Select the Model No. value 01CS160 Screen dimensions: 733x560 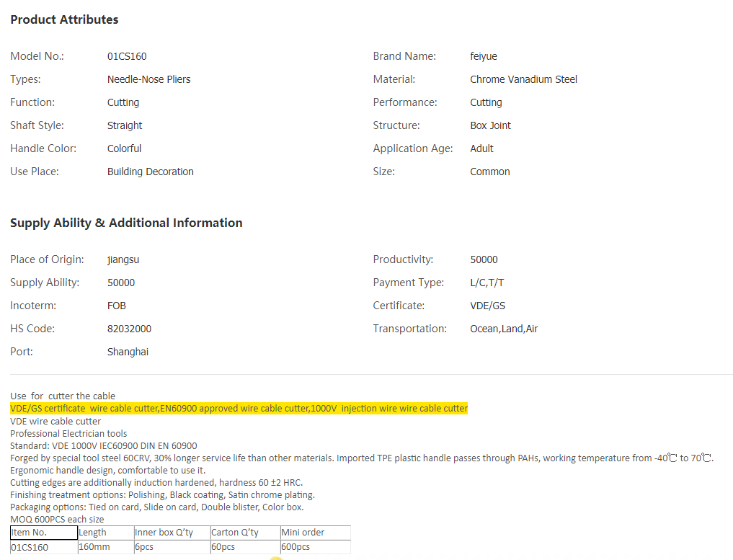pos(127,56)
